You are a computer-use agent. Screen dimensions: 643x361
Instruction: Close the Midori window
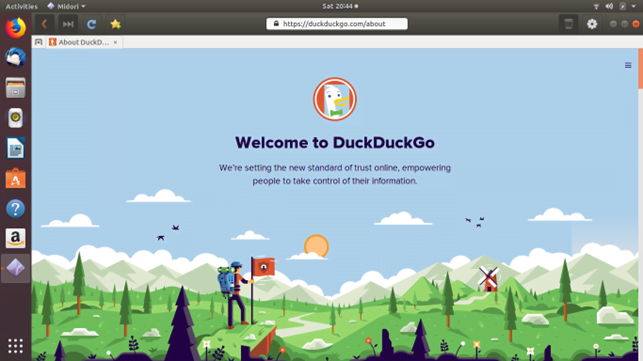636,24
